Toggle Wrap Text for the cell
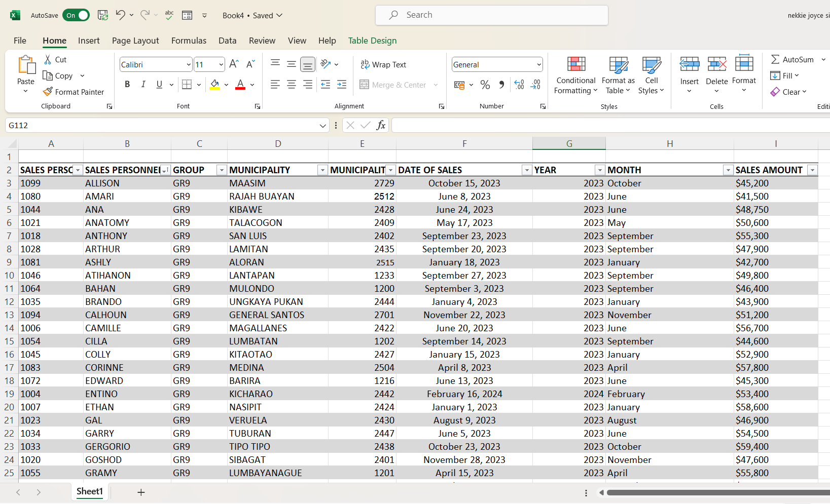The height and width of the screenshot is (504, 830). pyautogui.click(x=383, y=64)
